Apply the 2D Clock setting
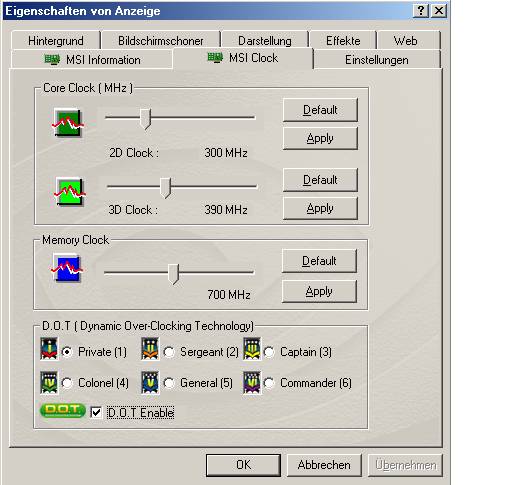The height and width of the screenshot is (485, 512). 320,138
